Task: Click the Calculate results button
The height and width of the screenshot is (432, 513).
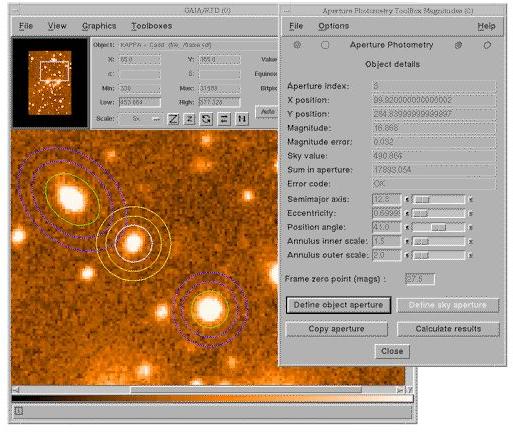Action: (448, 329)
